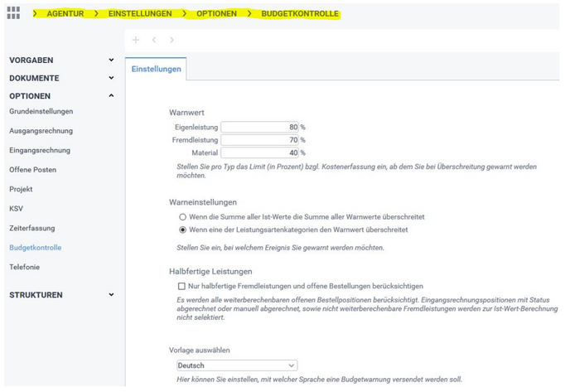
Task: Click the Material percent field
Action: [259, 152]
